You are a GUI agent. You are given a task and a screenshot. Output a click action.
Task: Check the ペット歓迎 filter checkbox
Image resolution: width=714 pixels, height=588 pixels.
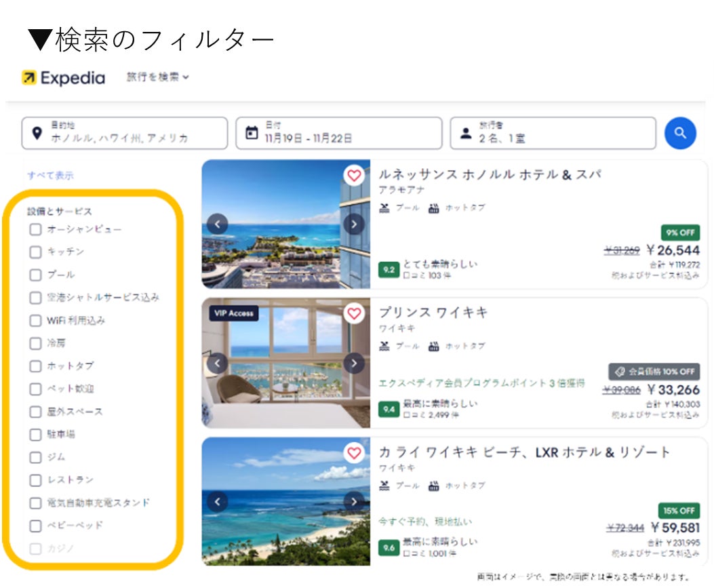click(35, 389)
